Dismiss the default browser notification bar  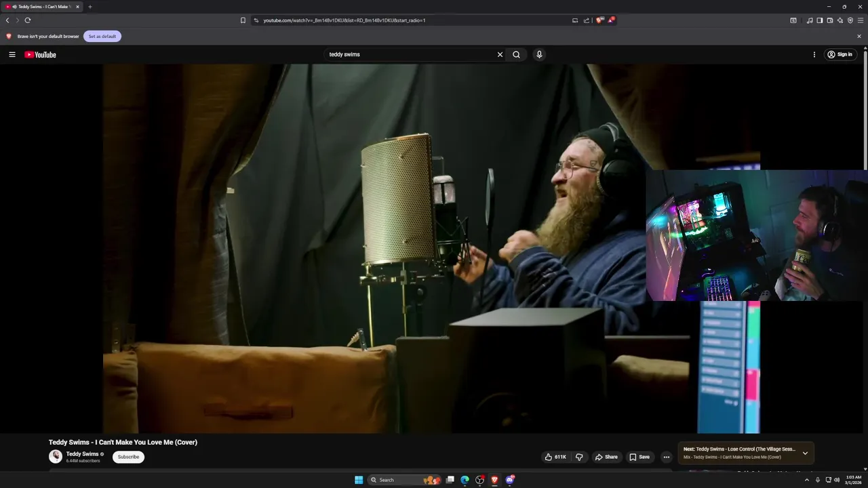(859, 36)
